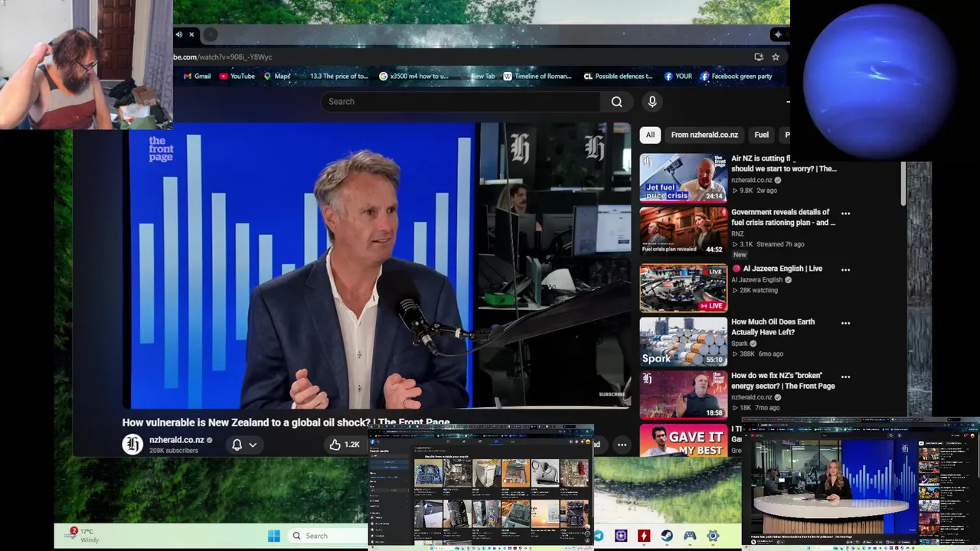Toggle the notification bell for nzherald.co.nz
This screenshot has height=551, width=980.
(237, 445)
